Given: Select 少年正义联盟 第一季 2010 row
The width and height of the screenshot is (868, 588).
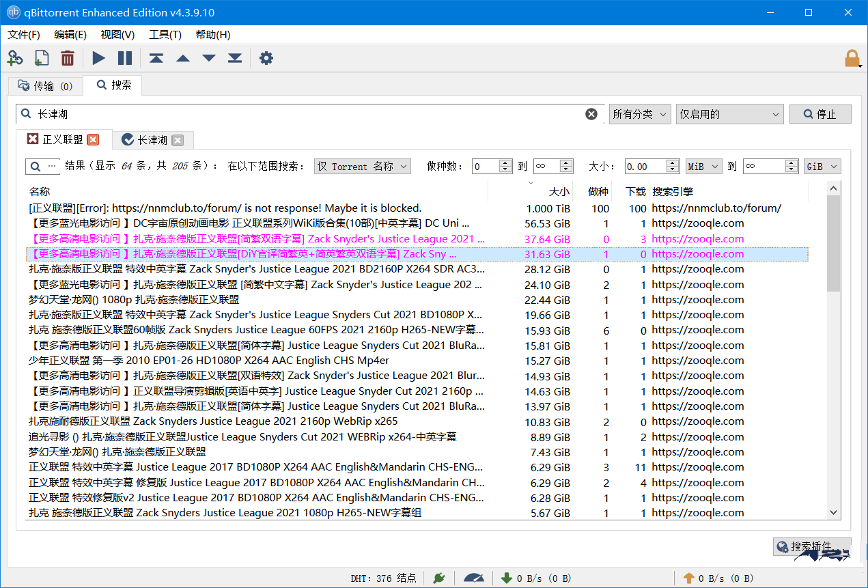Looking at the screenshot, I should point(417,361).
